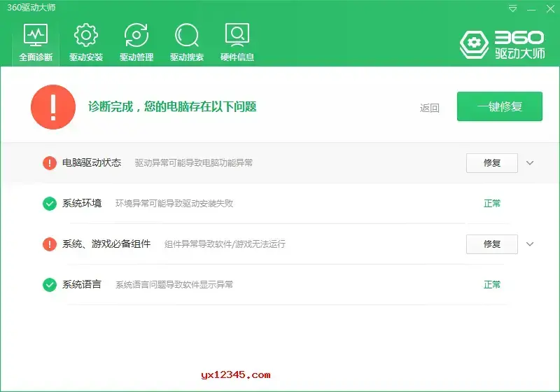Viewport: 560px width, 392px height.
Task: Click the description 系统语言问题导致软件显示异常
Action: point(174,285)
